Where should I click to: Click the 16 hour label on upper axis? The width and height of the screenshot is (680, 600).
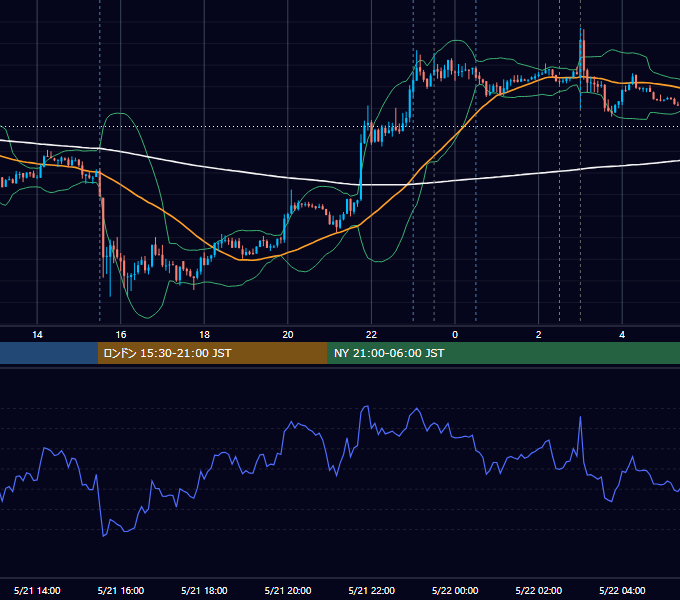pos(121,335)
